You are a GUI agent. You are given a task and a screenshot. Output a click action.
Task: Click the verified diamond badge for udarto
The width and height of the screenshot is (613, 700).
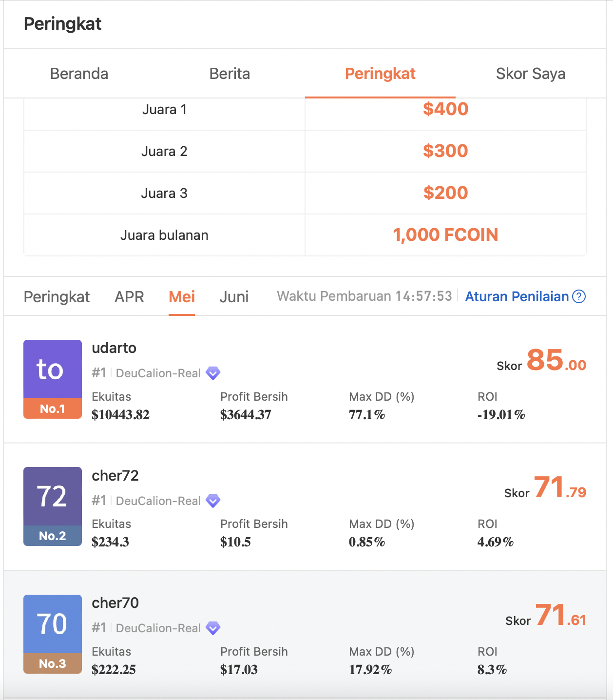click(x=213, y=373)
